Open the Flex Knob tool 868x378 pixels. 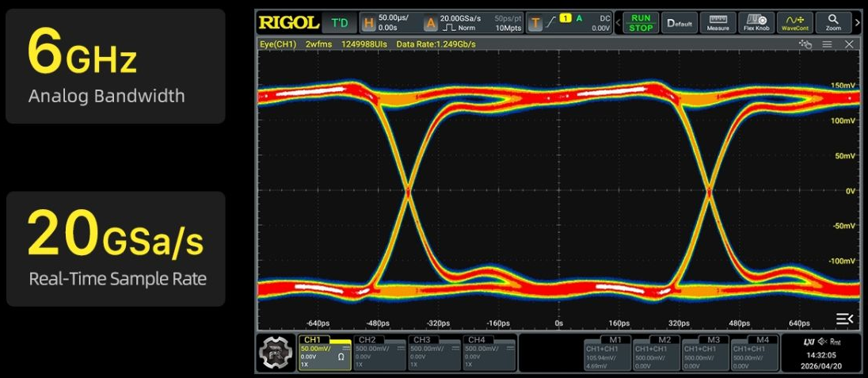[x=756, y=23]
